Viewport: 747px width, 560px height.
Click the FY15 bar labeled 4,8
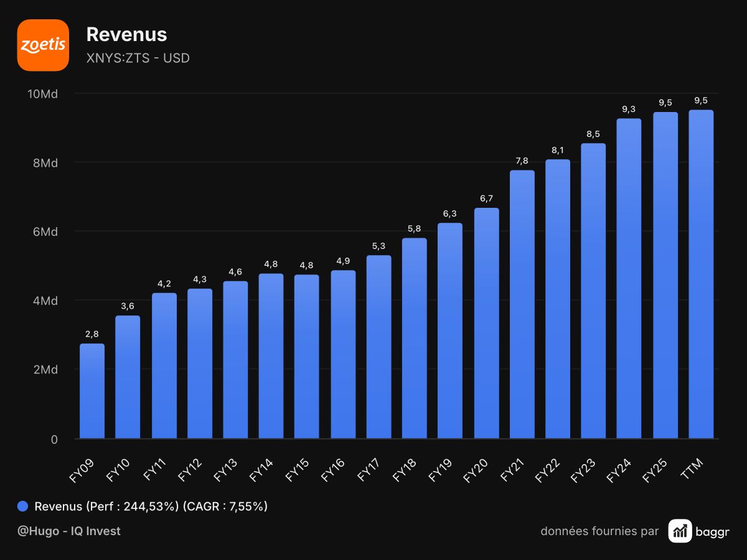(x=306, y=357)
